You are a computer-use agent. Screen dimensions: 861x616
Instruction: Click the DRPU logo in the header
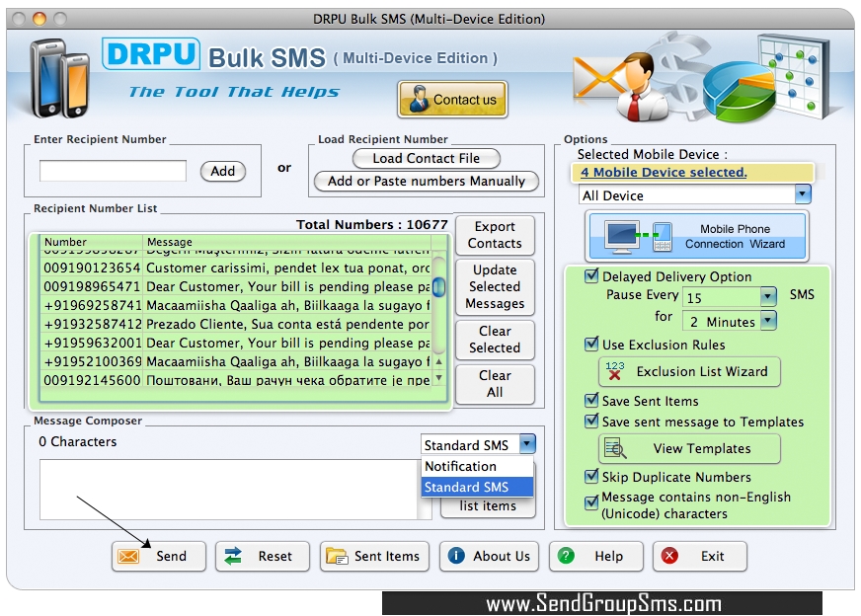151,54
